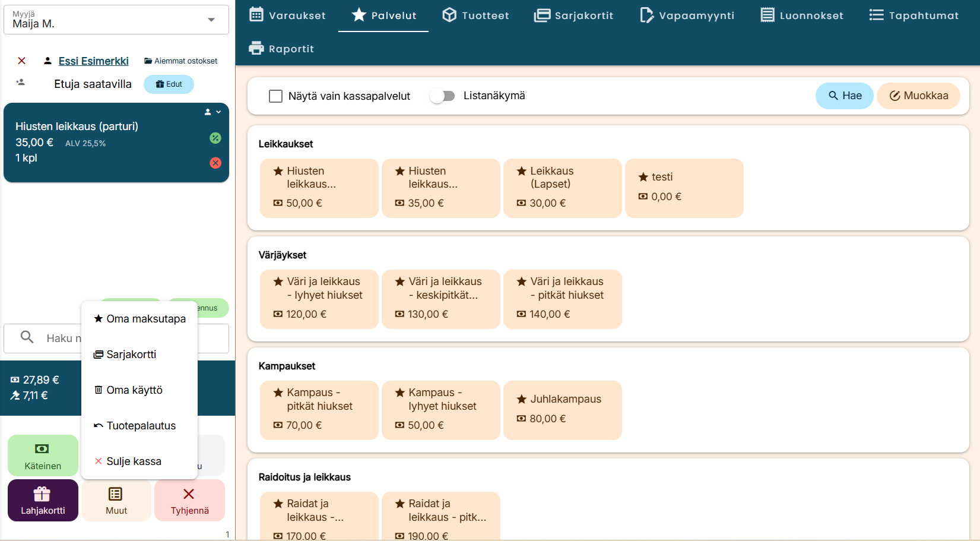Select the Lahjakortti gift card payment

coord(43,500)
